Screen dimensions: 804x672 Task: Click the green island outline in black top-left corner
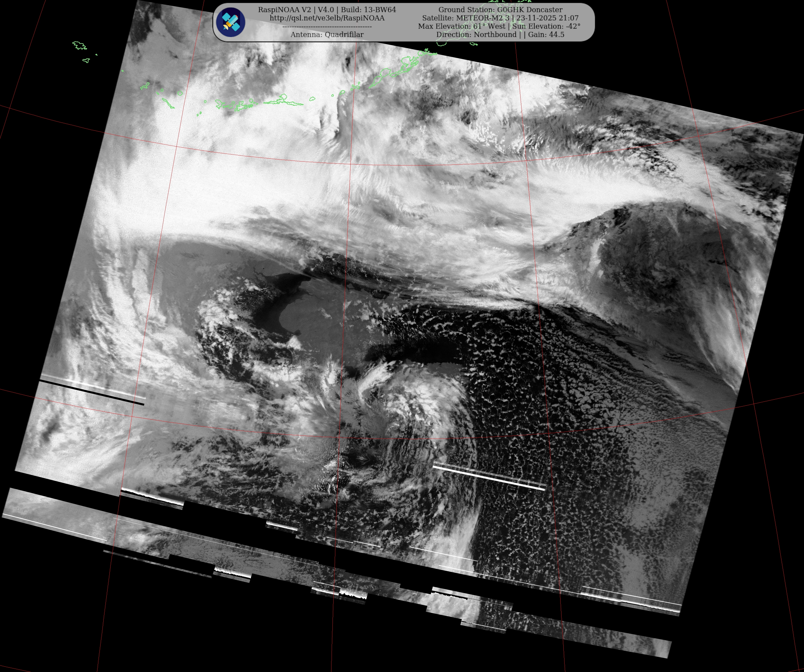80,46
